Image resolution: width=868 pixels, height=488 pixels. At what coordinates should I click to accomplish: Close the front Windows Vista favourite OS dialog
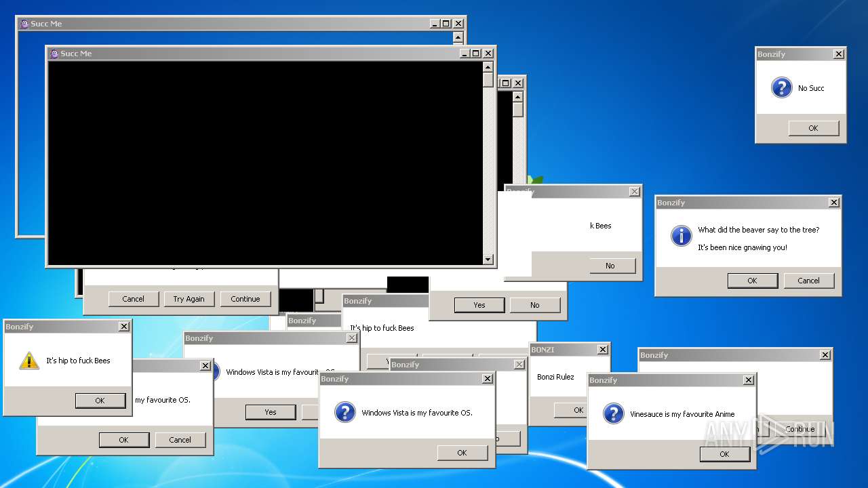488,379
